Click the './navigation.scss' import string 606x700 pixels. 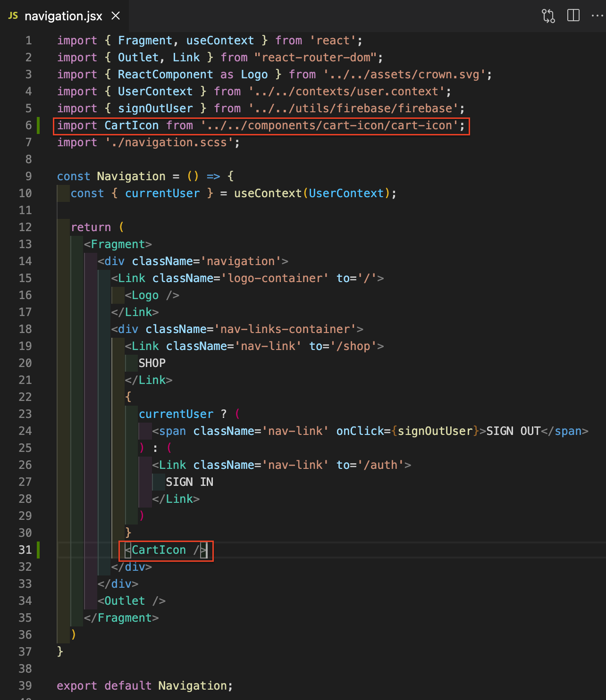pyautogui.click(x=169, y=142)
